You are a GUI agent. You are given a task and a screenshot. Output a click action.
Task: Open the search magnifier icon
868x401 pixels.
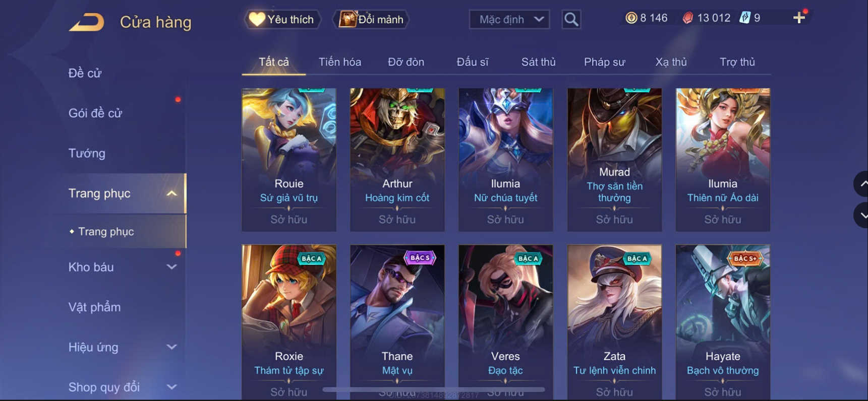coord(571,20)
